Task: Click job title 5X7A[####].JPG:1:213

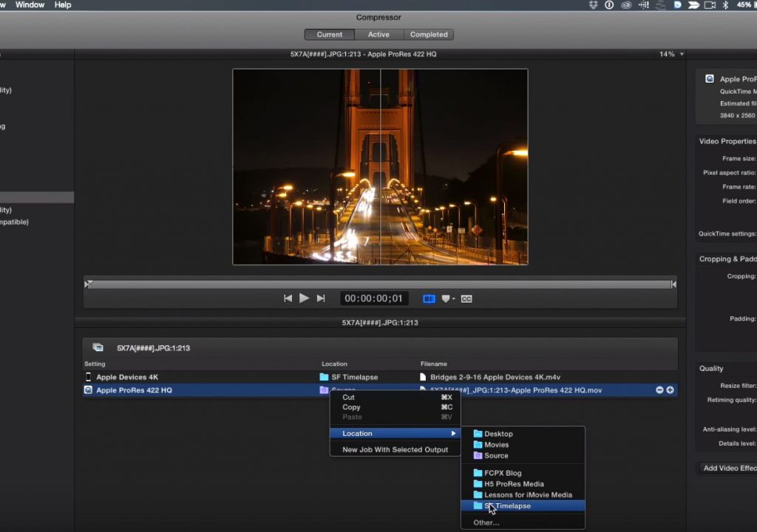Action: click(154, 348)
